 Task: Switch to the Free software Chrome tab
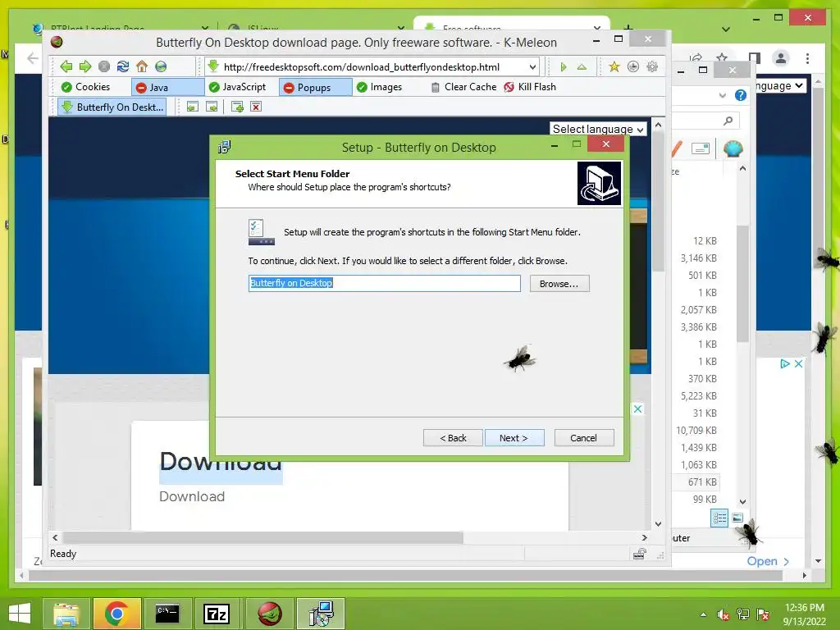coord(511,27)
